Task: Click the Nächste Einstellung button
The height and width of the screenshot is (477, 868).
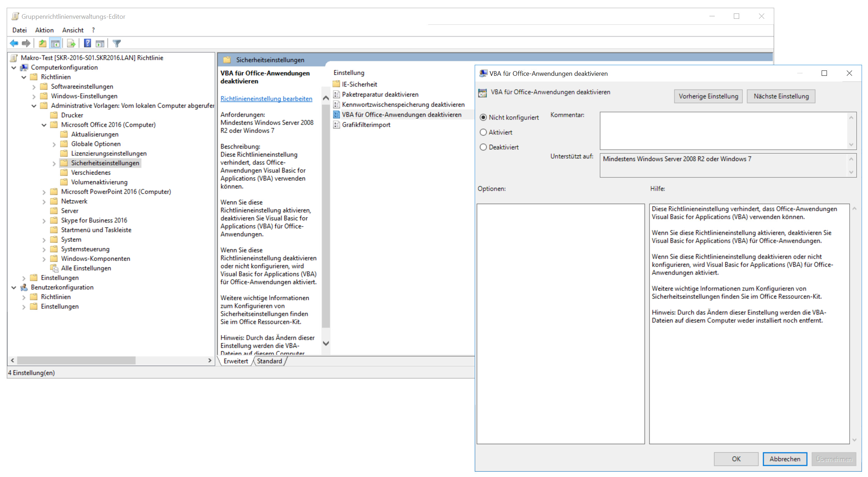Action: tap(781, 96)
